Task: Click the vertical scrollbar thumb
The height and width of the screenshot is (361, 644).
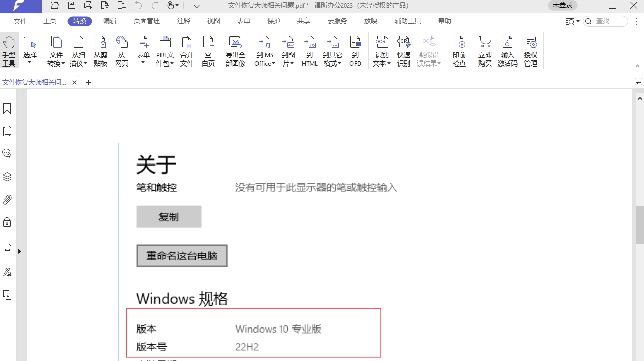Action: [x=640, y=226]
